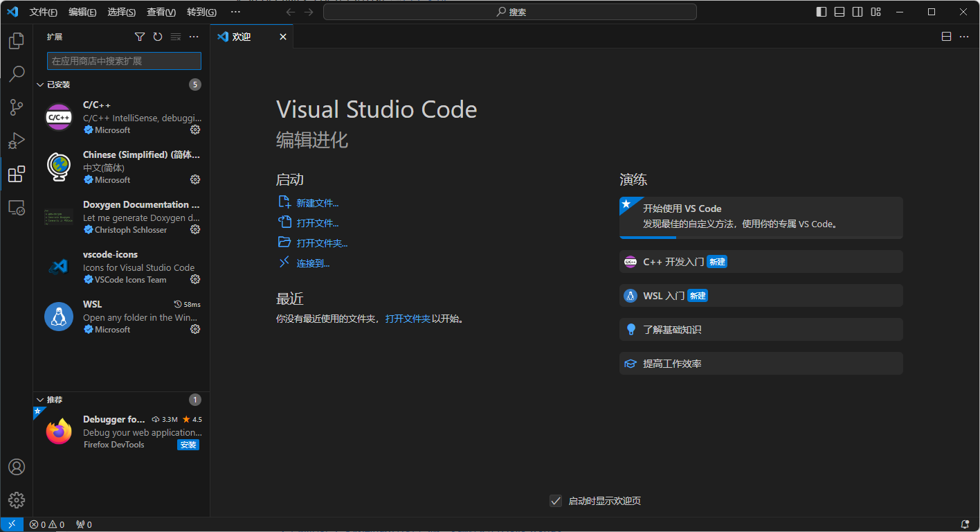
Task: Click the remote window indicator in status bar
Action: point(11,524)
